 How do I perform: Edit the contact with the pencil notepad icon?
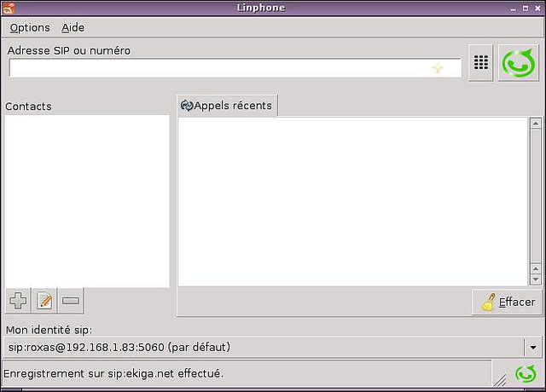coord(44,301)
